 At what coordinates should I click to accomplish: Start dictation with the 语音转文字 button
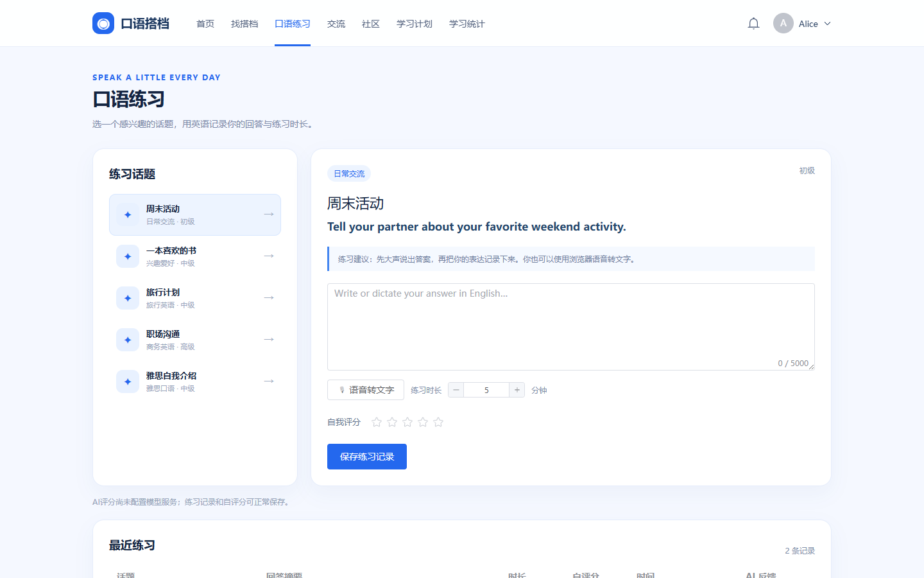(x=366, y=390)
